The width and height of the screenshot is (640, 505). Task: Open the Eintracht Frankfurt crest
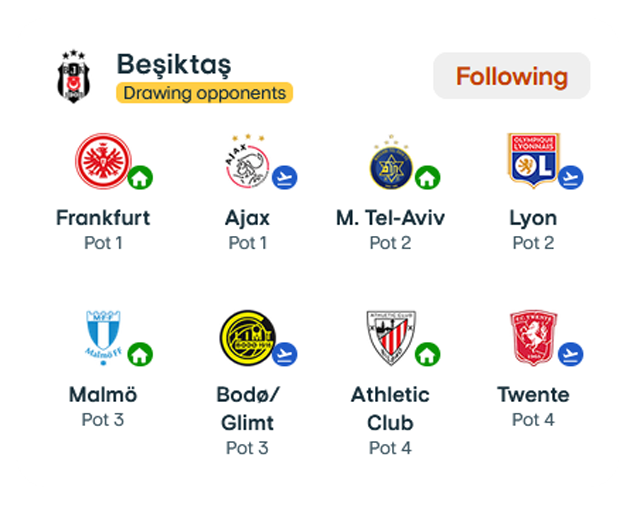[x=103, y=161]
